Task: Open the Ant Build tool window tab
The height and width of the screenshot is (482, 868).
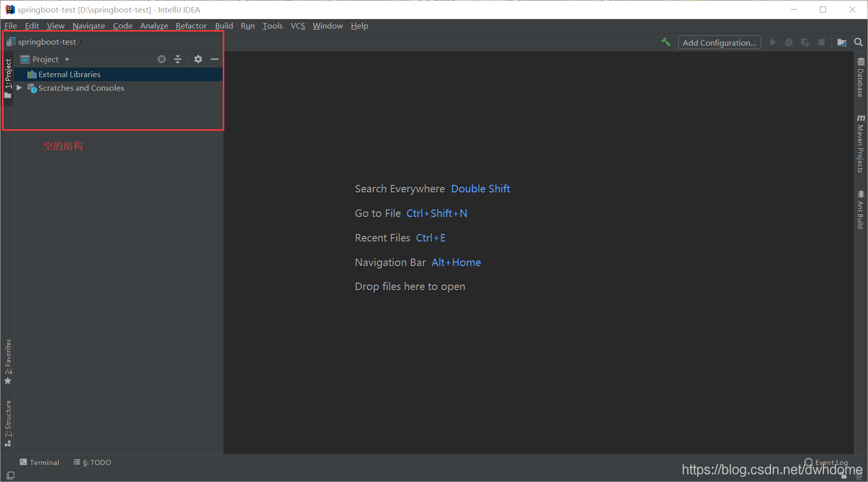Action: coord(861,209)
